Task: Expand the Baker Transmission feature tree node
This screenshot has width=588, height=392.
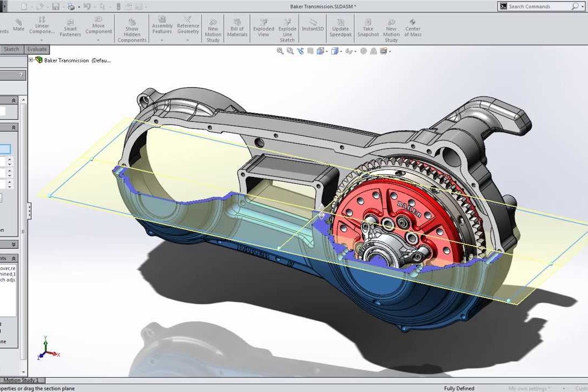Action: 31,60
